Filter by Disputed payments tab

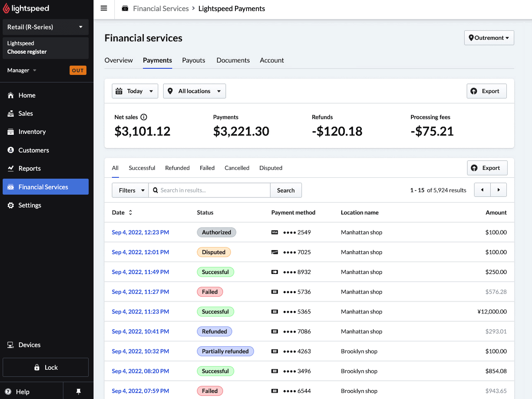pos(271,168)
